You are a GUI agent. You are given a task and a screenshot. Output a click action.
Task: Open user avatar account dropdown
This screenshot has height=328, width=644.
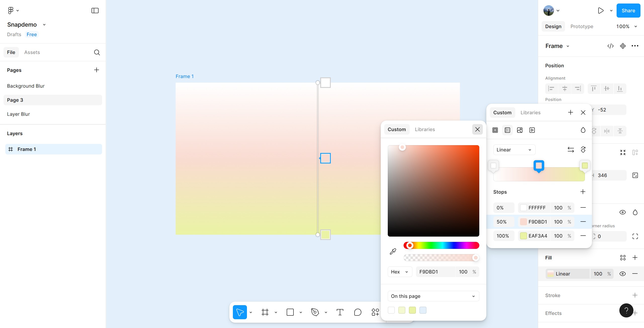pos(551,11)
